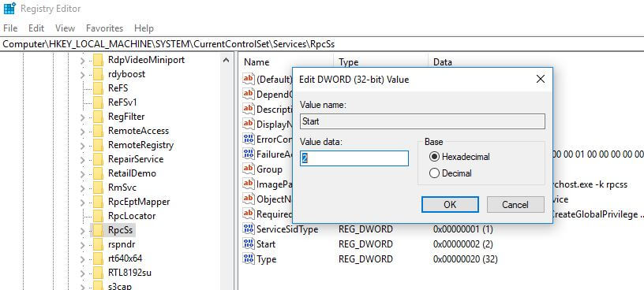Click the tree pane scroll up arrow
This screenshot has width=644, height=290.
coord(226,61)
